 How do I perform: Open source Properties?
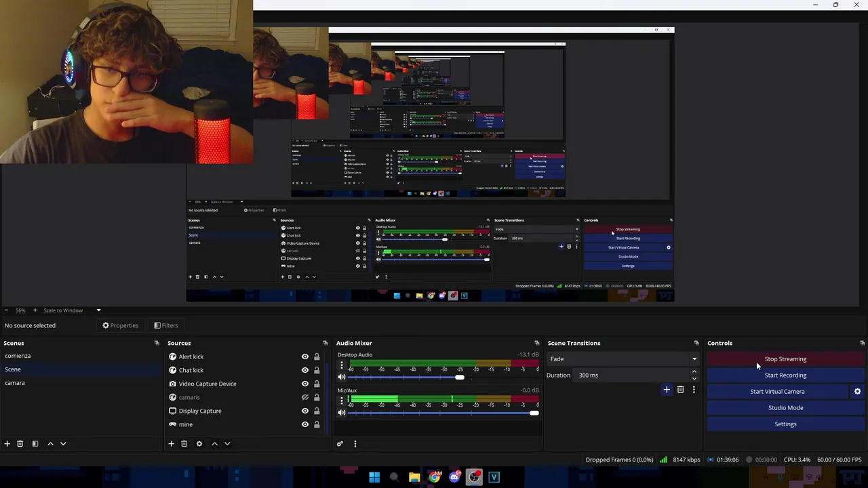coord(121,325)
